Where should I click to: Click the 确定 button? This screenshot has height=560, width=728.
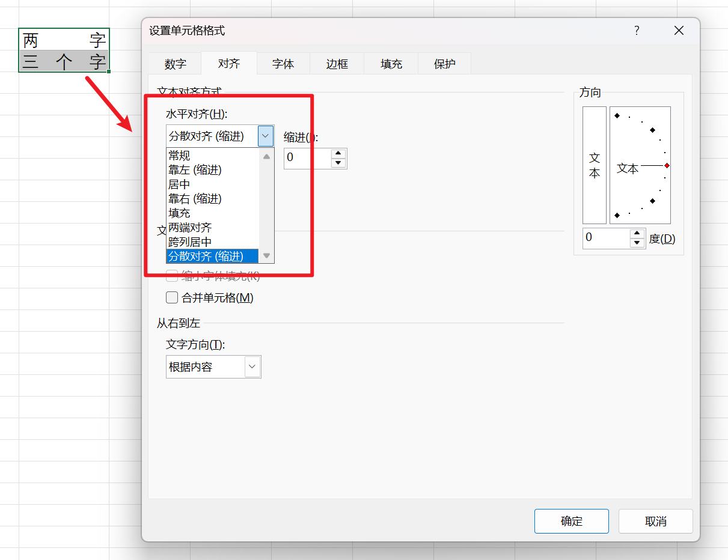[572, 521]
